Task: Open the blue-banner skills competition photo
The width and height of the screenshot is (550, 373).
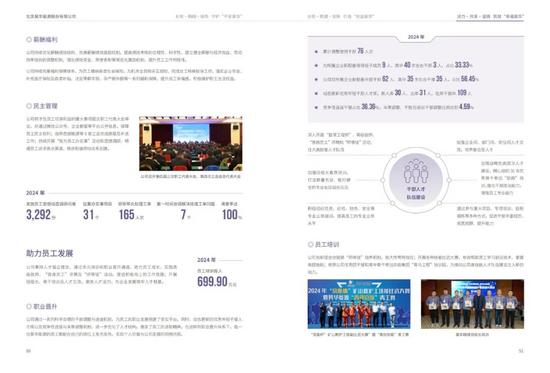Action: tap(359, 304)
